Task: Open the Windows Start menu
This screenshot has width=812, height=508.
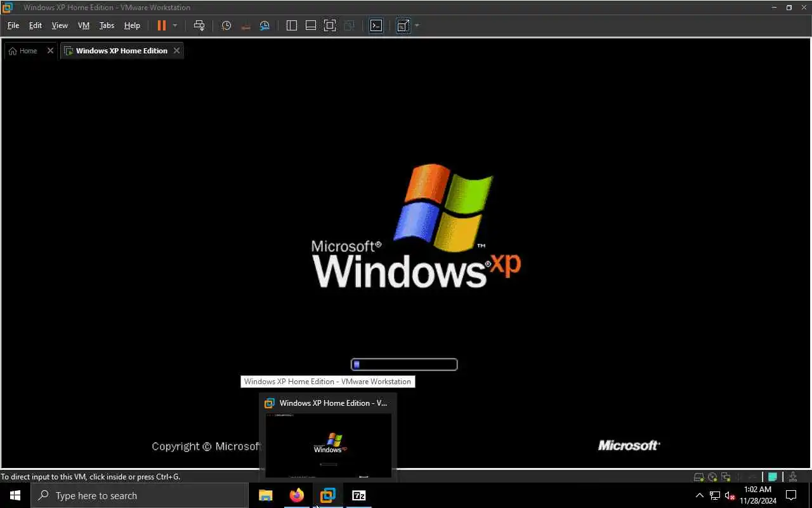Action: point(15,495)
